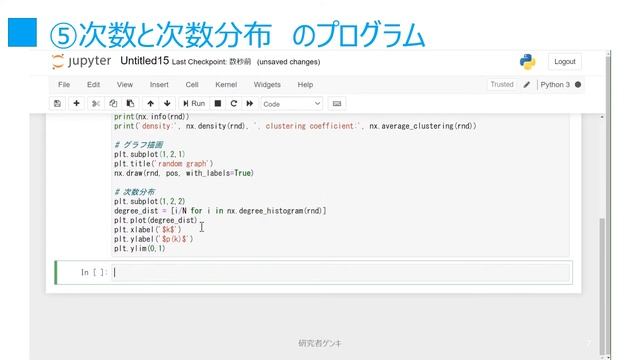Rename notebook by clicking Untitled15 title
Image resolution: width=640 pixels, height=360 pixels.
[144, 61]
